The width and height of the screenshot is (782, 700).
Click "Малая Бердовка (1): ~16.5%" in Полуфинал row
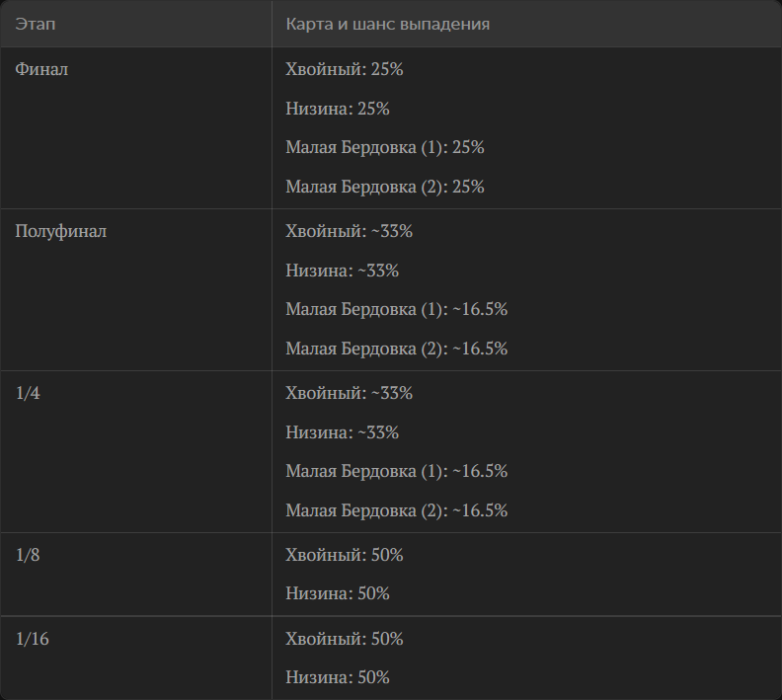point(397,309)
